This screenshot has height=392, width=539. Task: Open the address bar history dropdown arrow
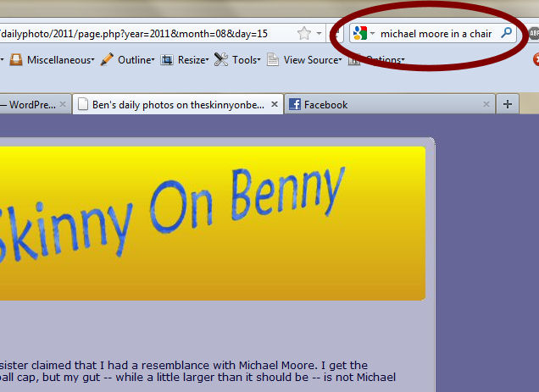pyautogui.click(x=320, y=34)
